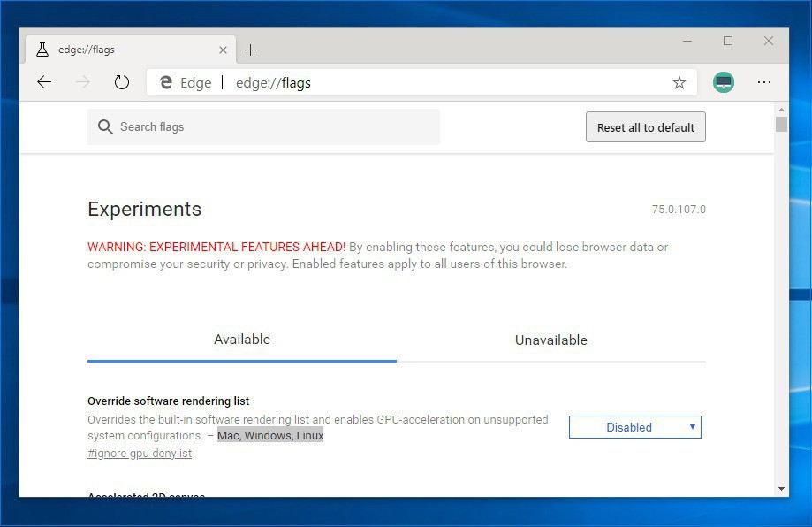Open the user profile avatar
The image size is (812, 527).
[x=723, y=82]
